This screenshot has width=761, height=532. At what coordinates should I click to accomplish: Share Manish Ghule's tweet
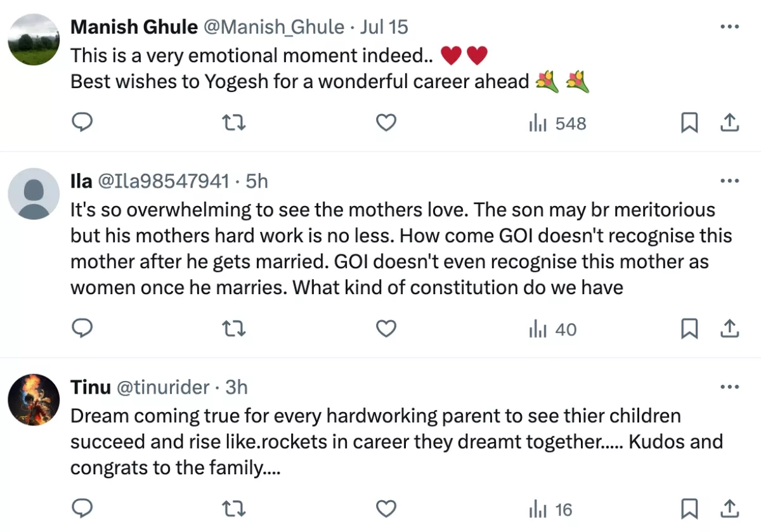(x=729, y=123)
